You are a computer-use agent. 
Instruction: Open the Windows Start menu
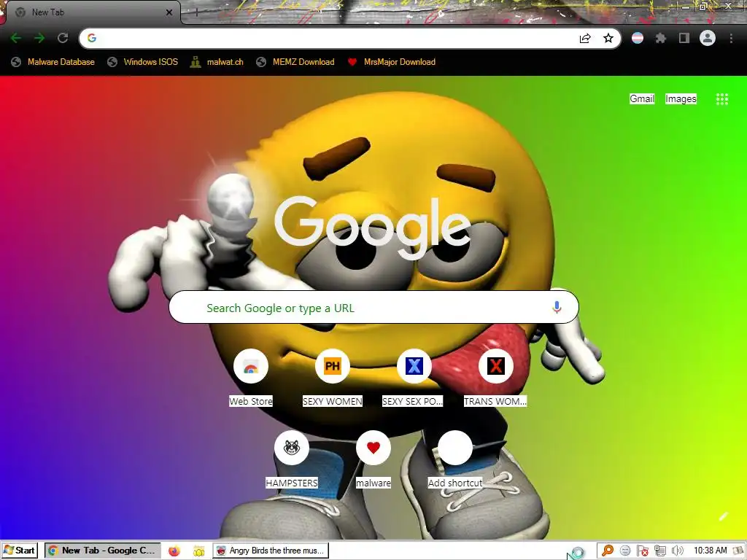19,551
